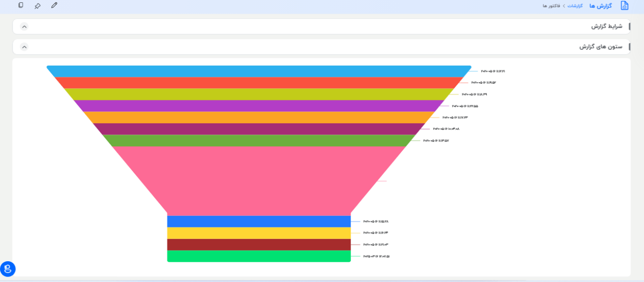Click the گزارش ها page title
Screen dimensions: 644x282
601,6
